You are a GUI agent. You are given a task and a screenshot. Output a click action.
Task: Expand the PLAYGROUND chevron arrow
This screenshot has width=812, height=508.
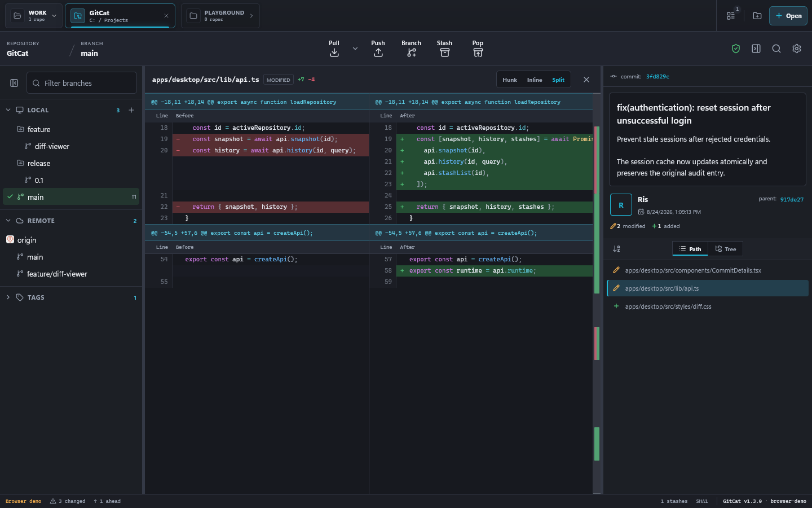[251, 16]
